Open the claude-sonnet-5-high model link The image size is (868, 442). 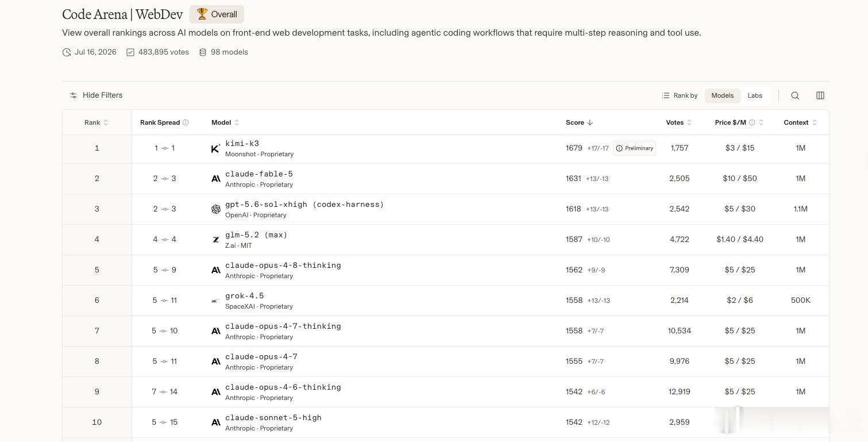[273, 418]
